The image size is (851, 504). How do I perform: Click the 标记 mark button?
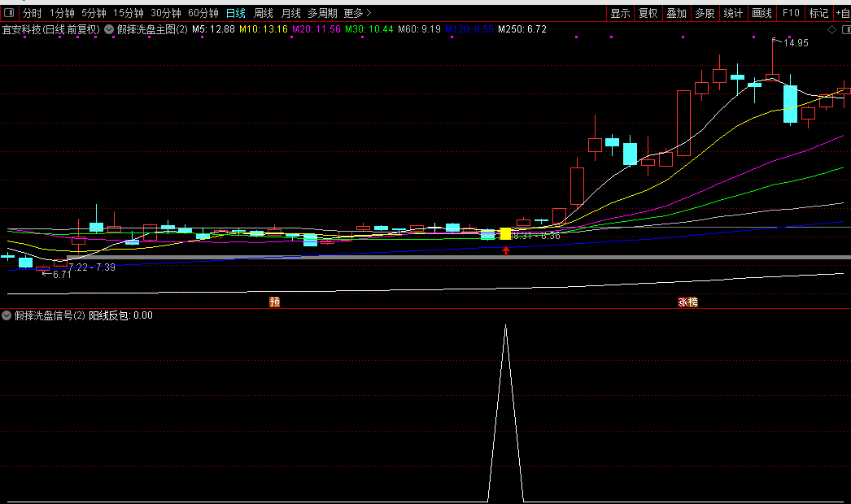pos(818,13)
